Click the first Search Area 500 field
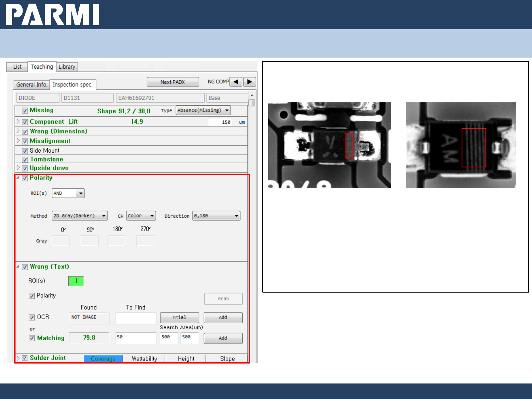This screenshot has height=399, width=532. [x=169, y=338]
